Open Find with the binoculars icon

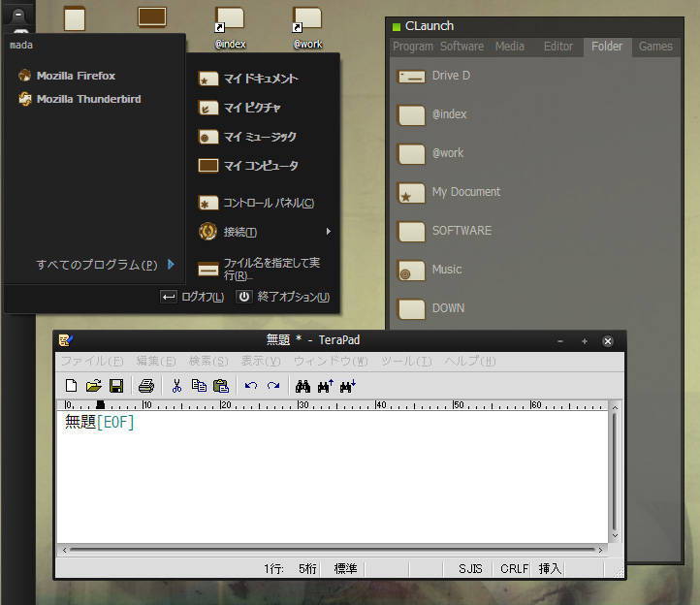[x=302, y=386]
